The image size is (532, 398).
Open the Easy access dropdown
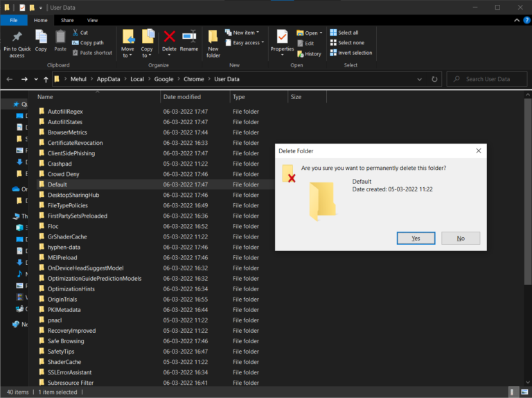pyautogui.click(x=246, y=43)
